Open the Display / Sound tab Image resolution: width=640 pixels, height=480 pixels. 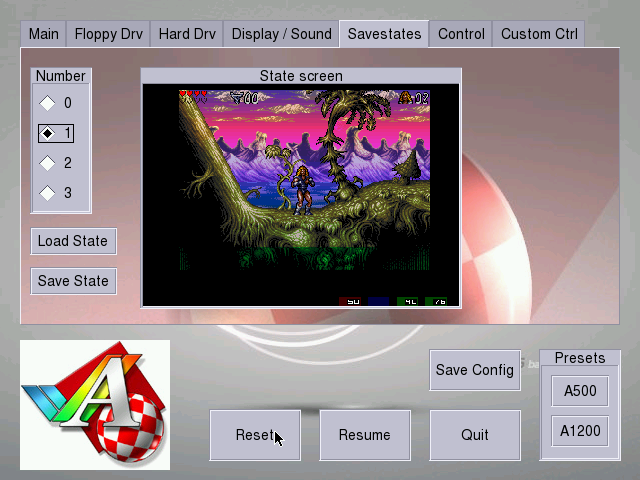[281, 34]
